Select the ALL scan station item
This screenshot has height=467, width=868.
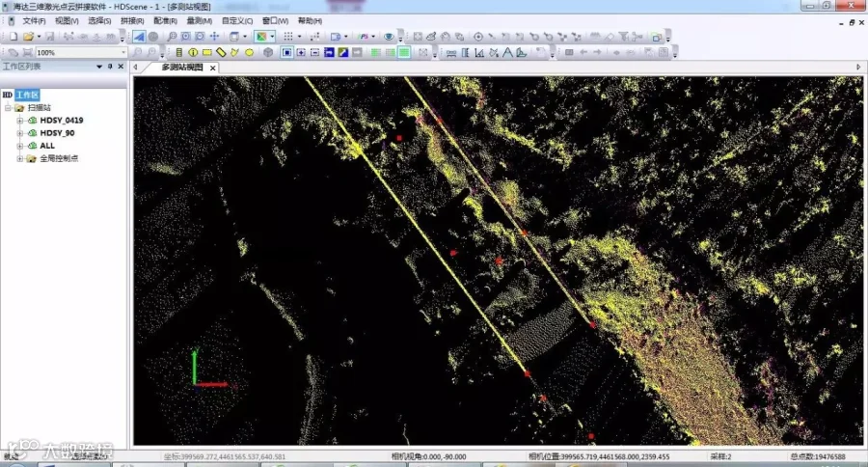coord(47,146)
